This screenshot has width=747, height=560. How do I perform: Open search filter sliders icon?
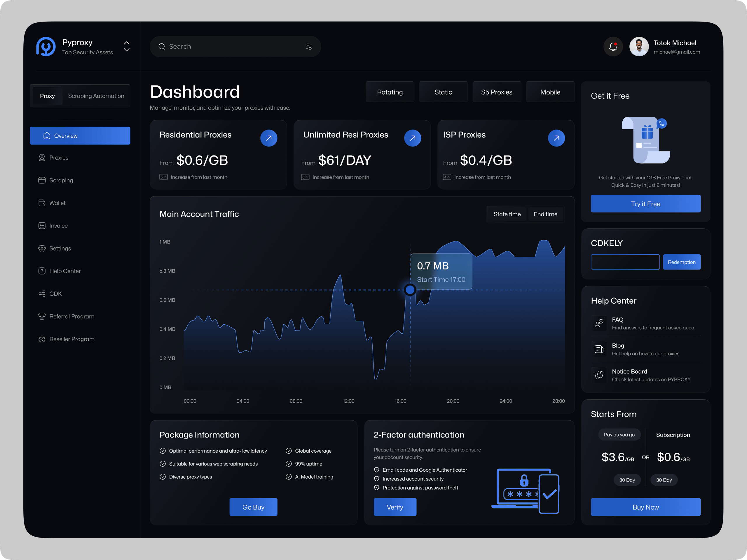pos(309,47)
